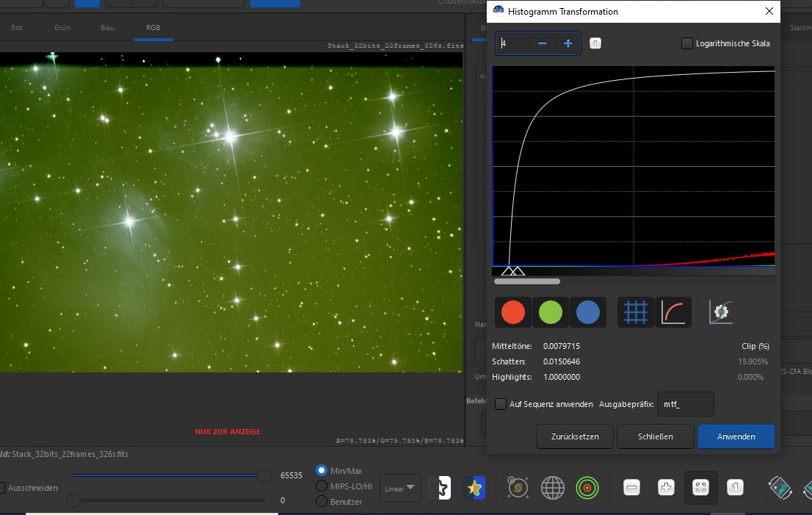Viewport: 812px width, 515px height.
Task: Increase histogram zoom with the plus button
Action: [568, 43]
